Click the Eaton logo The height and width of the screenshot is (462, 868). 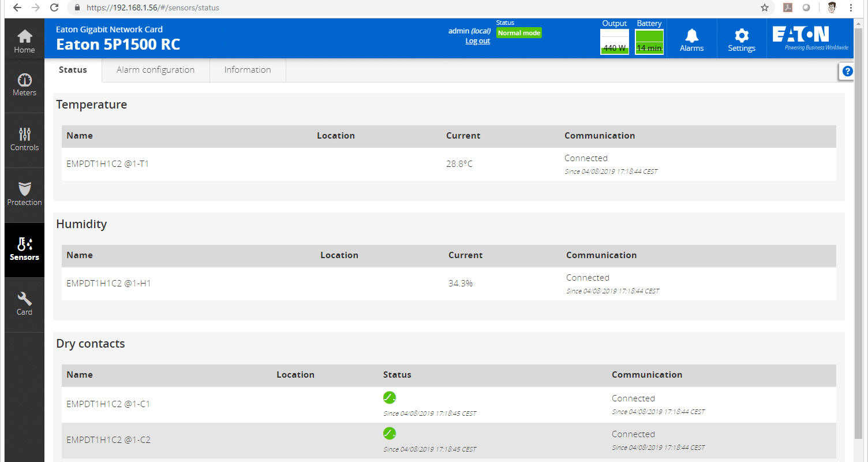810,38
